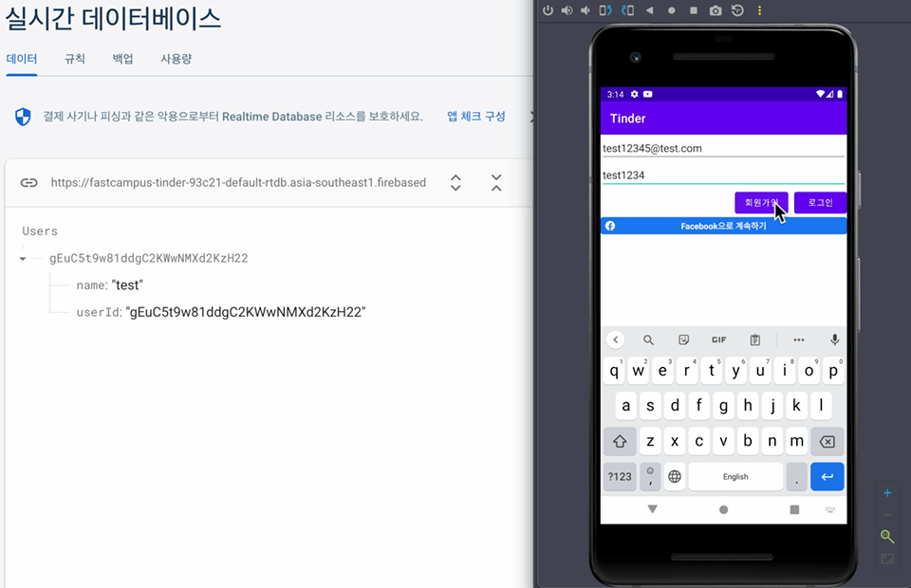911x588 pixels.
Task: Click the emulator volume up icon
Action: [x=567, y=10]
